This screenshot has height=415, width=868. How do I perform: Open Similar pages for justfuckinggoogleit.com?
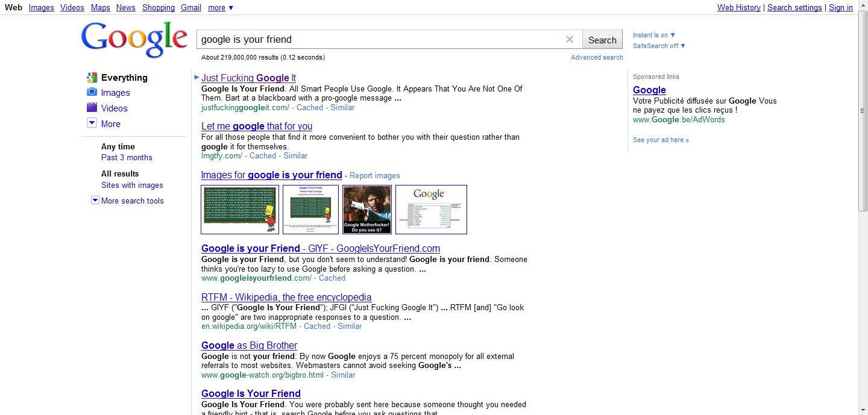click(342, 107)
